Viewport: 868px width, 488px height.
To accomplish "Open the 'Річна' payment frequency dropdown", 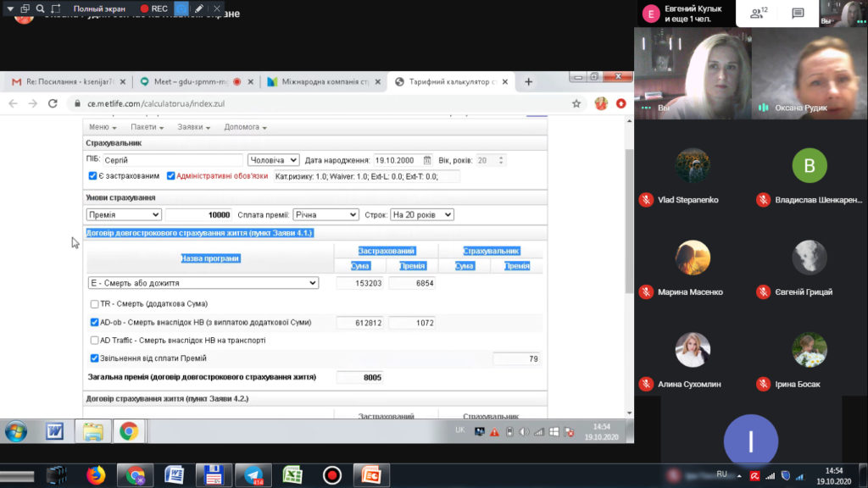I will click(x=325, y=215).
